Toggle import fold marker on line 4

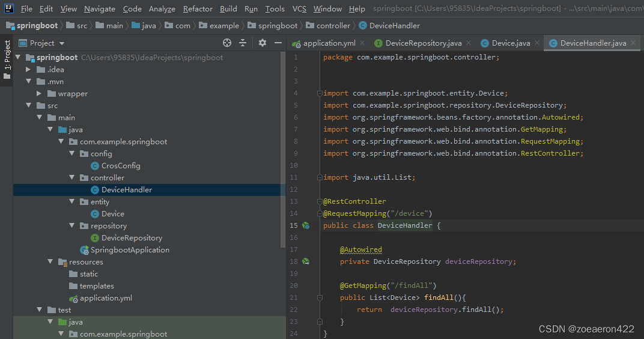pyautogui.click(x=320, y=93)
